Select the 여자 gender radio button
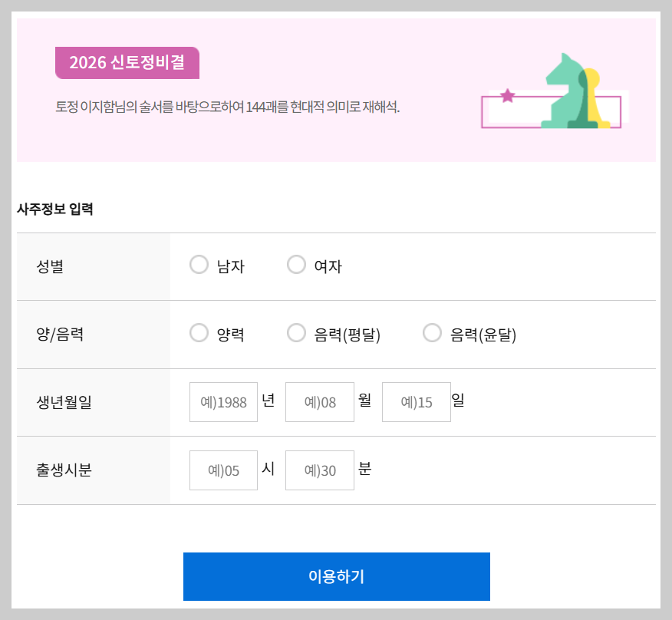 pyautogui.click(x=297, y=265)
